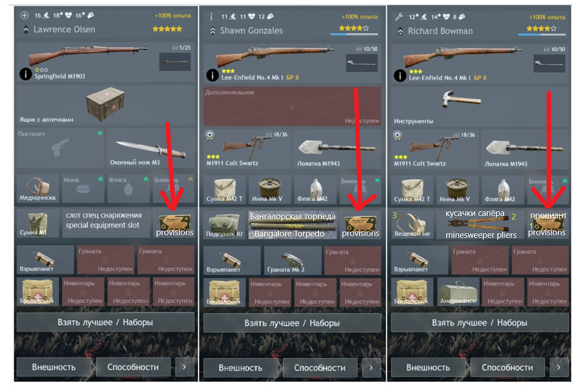Click Shawn Gonzales' experience progress bar
This screenshot has height=388, width=588.
point(354,34)
